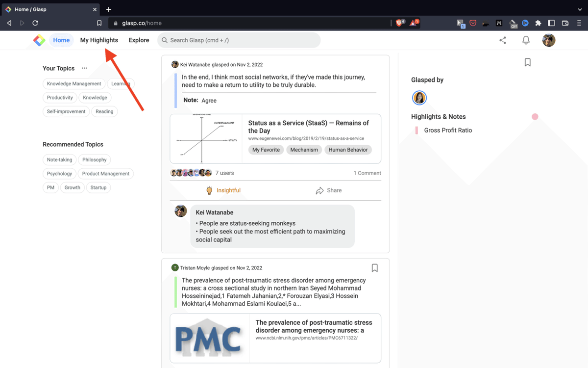Open the extensions puzzle icon
588x368 pixels.
(x=538, y=23)
